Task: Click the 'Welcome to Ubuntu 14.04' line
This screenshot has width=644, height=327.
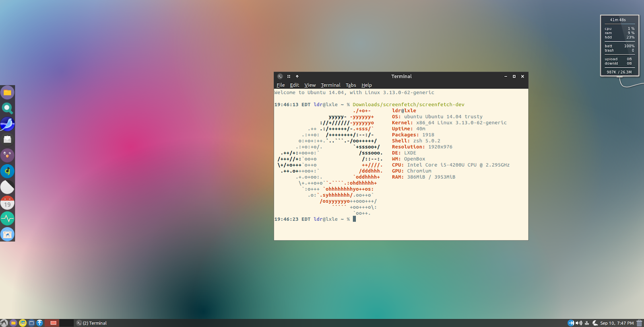Action: pyautogui.click(x=354, y=93)
